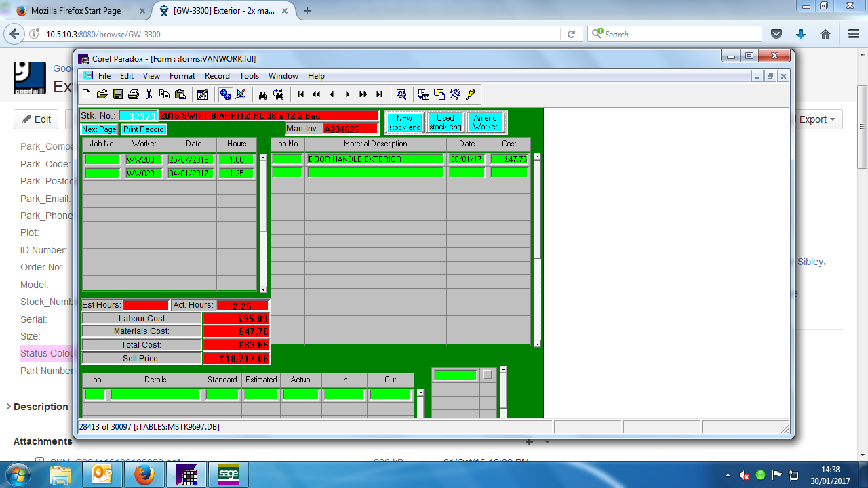Image resolution: width=868 pixels, height=488 pixels.
Task: Click the Print Record button
Action: pyautogui.click(x=143, y=129)
